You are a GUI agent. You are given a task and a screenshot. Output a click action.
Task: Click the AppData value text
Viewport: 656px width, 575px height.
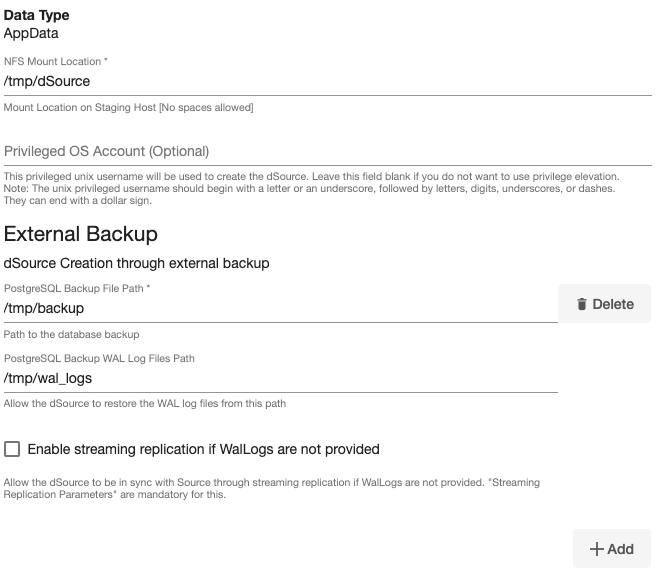coord(31,33)
